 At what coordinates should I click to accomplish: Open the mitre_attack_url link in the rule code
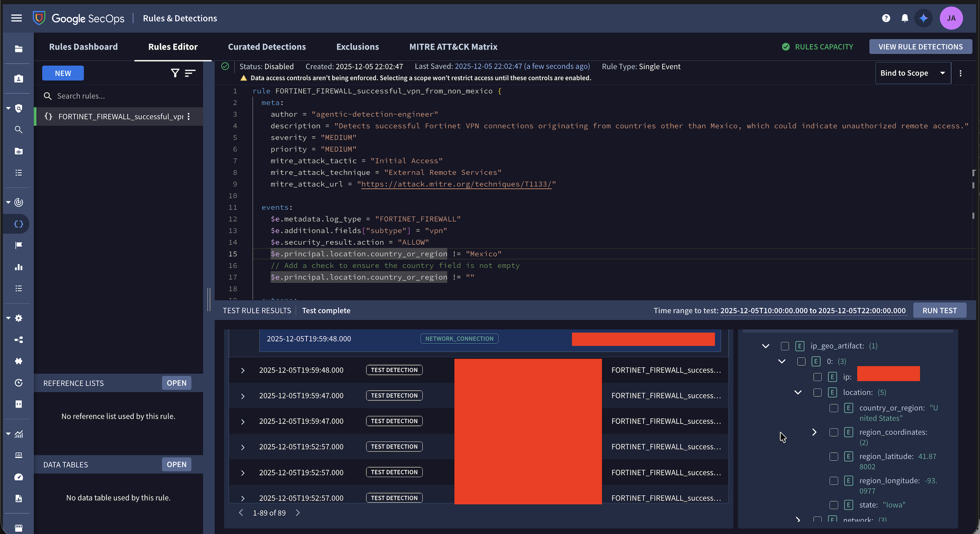(x=456, y=184)
